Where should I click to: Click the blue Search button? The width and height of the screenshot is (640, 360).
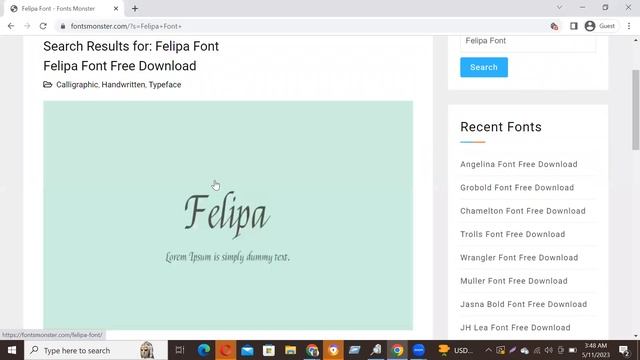coord(484,67)
